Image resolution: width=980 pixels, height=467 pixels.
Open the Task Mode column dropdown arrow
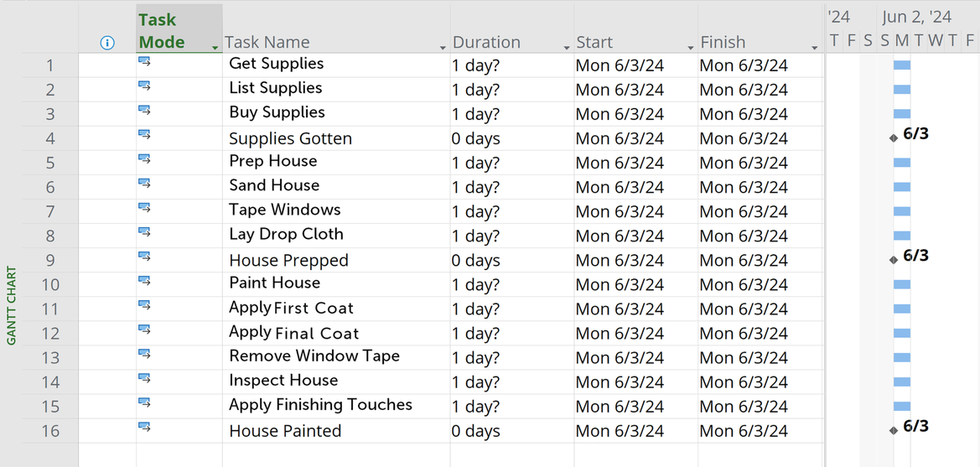pos(215,48)
